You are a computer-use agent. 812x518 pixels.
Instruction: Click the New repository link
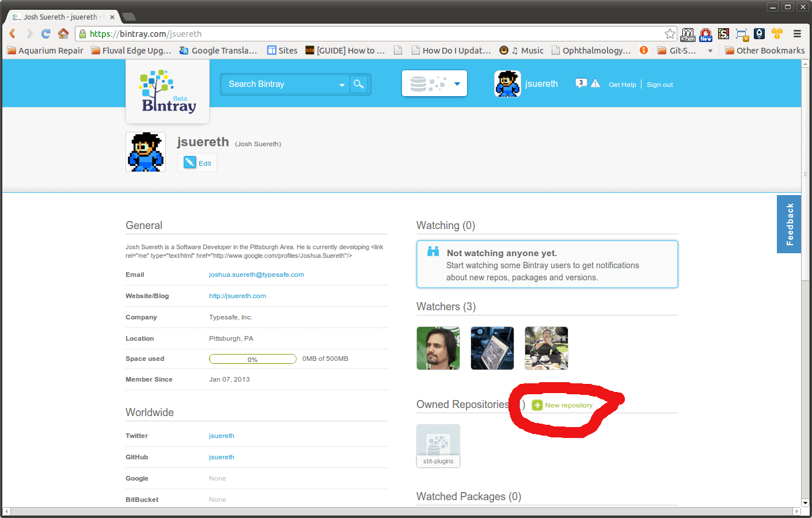click(569, 405)
